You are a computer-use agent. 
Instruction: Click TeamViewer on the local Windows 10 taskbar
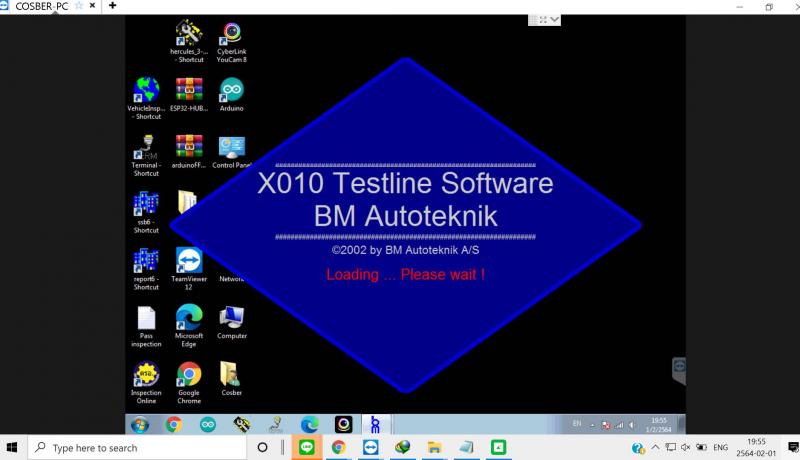click(x=370, y=448)
